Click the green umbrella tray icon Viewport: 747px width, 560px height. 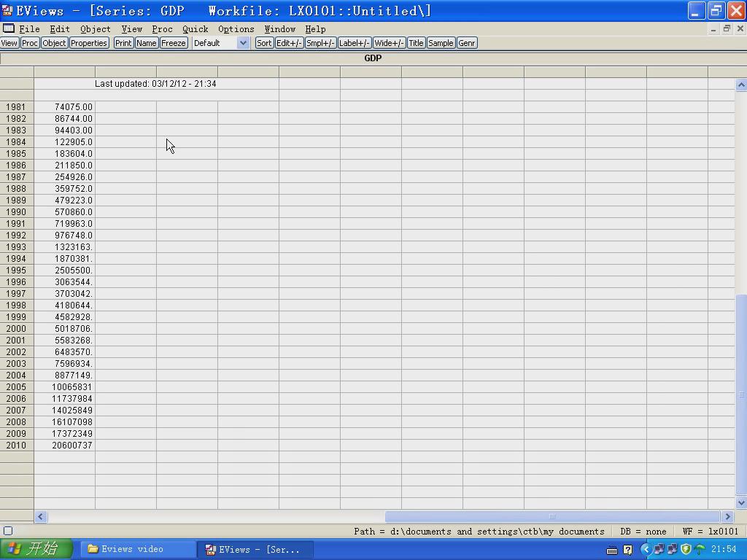(x=700, y=549)
